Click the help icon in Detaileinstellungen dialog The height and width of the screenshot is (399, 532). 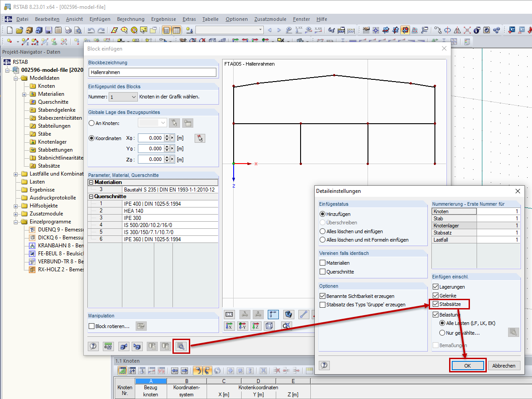pyautogui.click(x=325, y=365)
